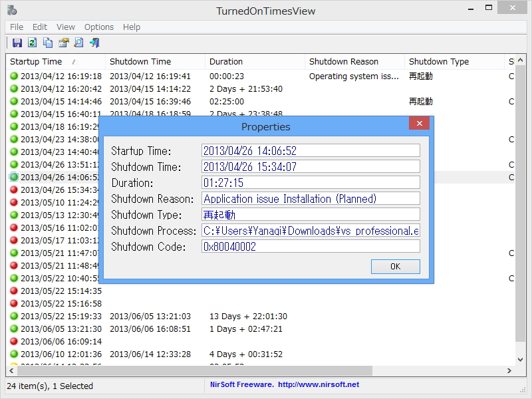This screenshot has width=532, height=399.
Task: Click the Shutdown Type field in Properties
Action: 311,214
